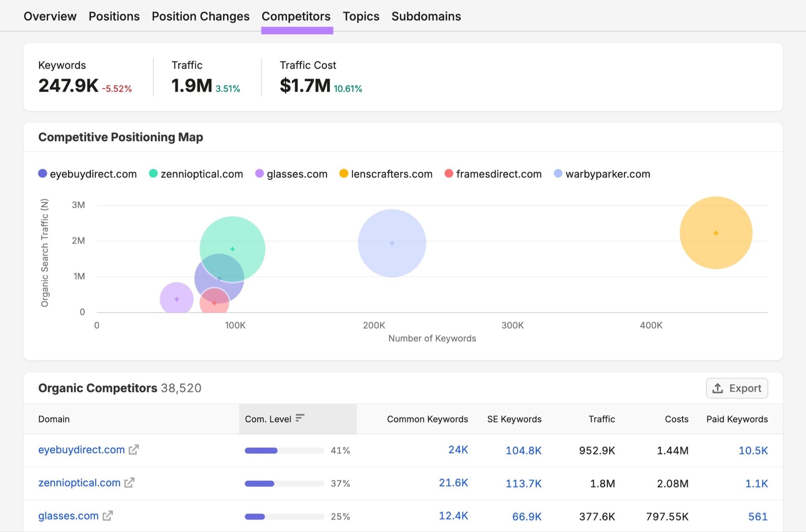Open the Position Changes tab
This screenshot has width=806, height=532.
pyautogui.click(x=201, y=16)
